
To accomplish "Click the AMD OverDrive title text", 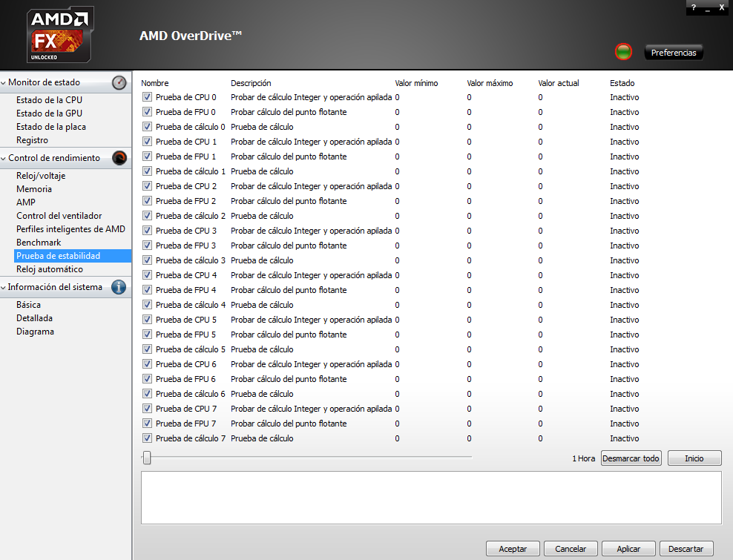I will (x=191, y=36).
